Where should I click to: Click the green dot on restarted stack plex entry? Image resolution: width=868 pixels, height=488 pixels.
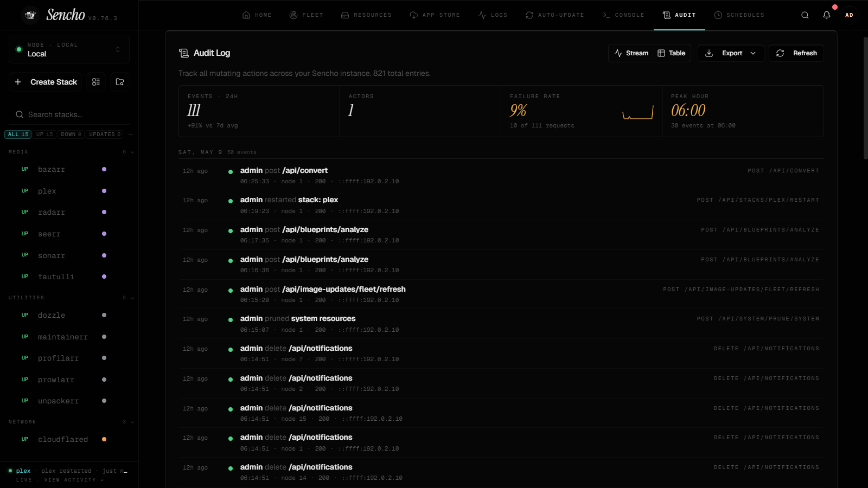[231, 201]
